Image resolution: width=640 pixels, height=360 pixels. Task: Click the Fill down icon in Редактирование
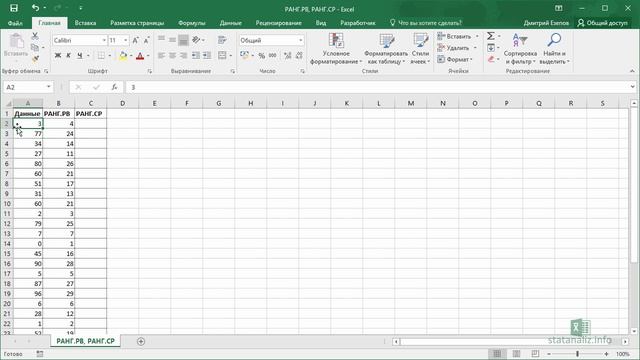pos(491,48)
